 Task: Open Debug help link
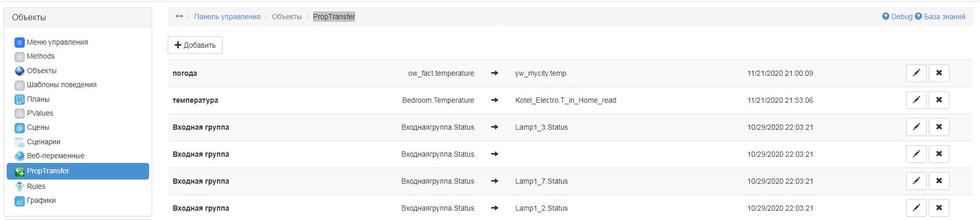(897, 17)
